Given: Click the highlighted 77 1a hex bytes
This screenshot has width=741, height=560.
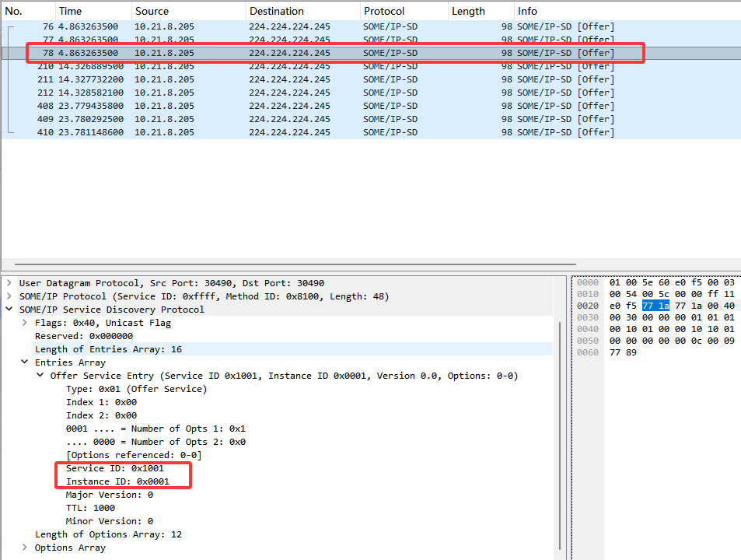Looking at the screenshot, I should pyautogui.click(x=655, y=306).
